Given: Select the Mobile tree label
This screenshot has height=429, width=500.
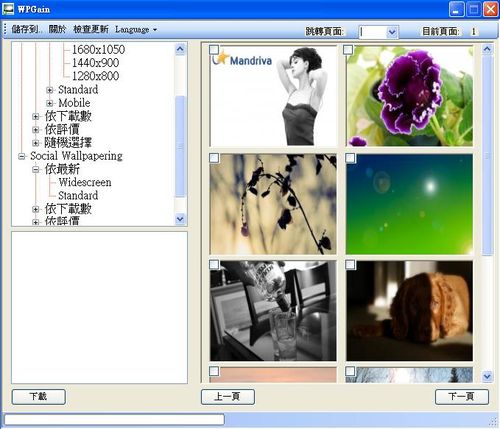Looking at the screenshot, I should (74, 103).
